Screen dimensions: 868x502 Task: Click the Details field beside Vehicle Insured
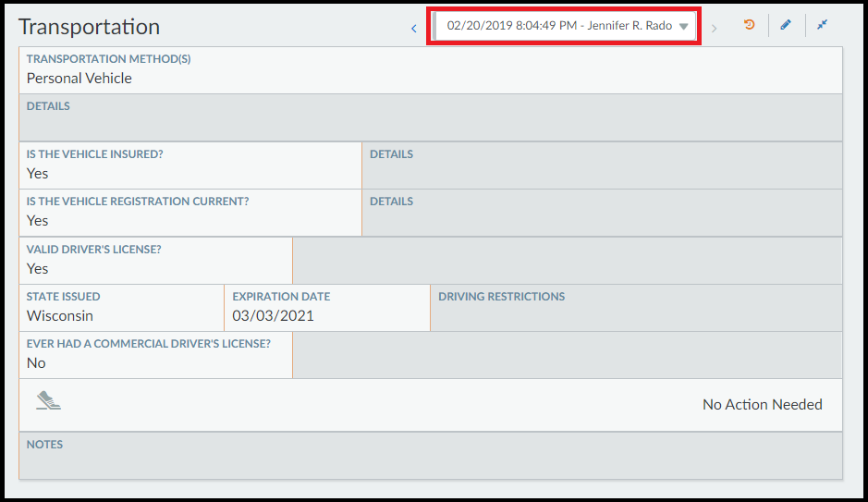click(x=602, y=165)
